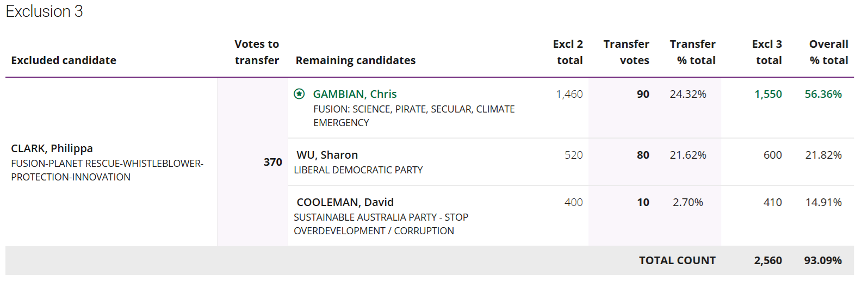Click the Transfer % total column header

click(x=693, y=52)
